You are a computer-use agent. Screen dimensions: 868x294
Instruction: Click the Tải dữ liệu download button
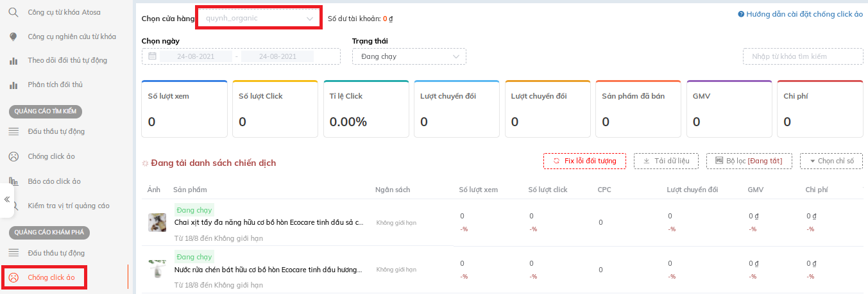(666, 161)
